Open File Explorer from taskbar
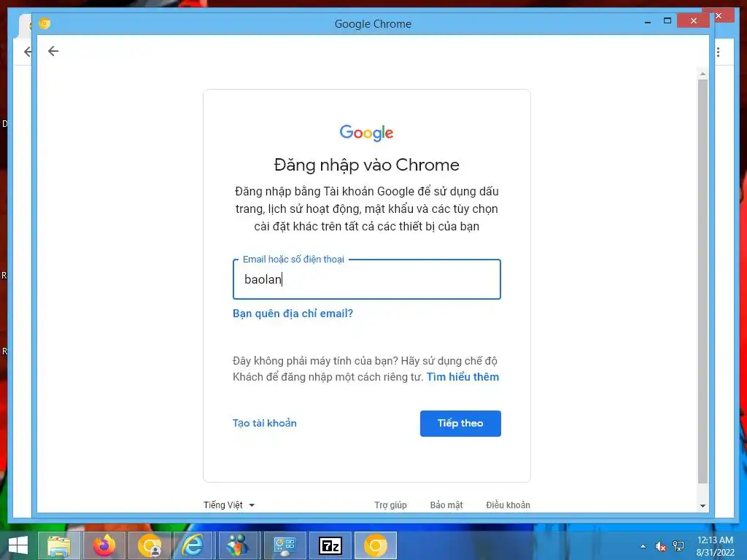Image resolution: width=747 pixels, height=560 pixels. [59, 545]
